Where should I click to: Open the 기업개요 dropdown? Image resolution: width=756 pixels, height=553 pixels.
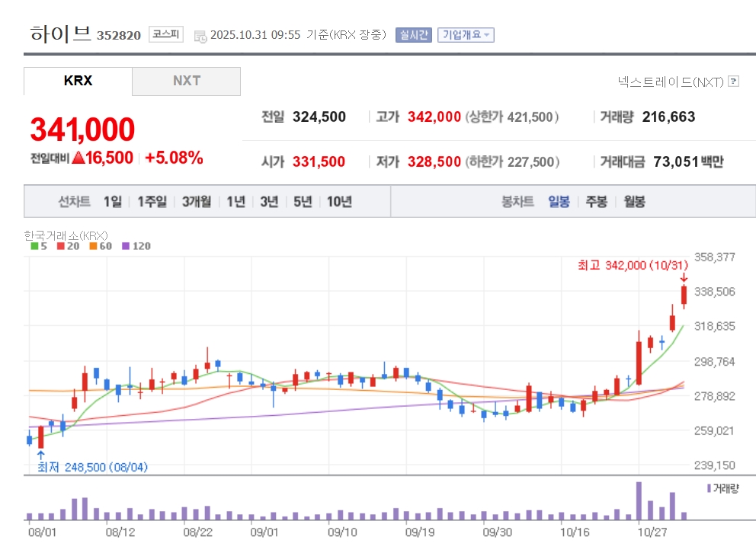tap(466, 35)
